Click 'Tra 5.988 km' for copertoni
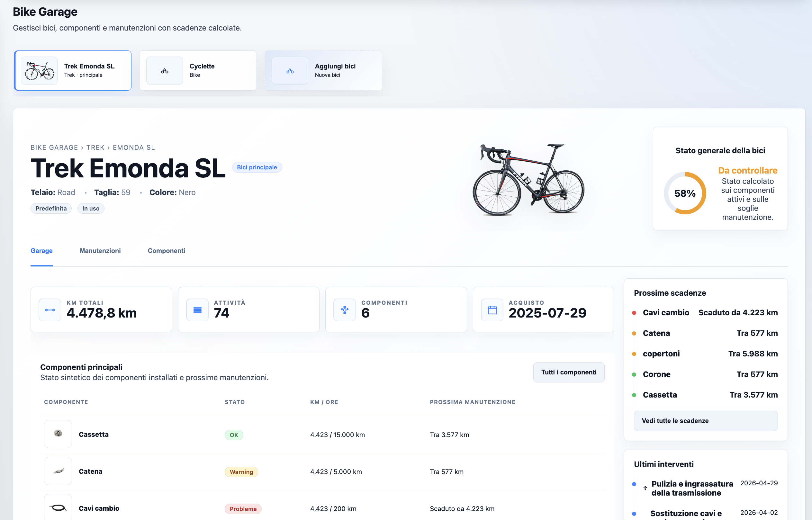Viewport: 812px width, 520px height. point(753,354)
